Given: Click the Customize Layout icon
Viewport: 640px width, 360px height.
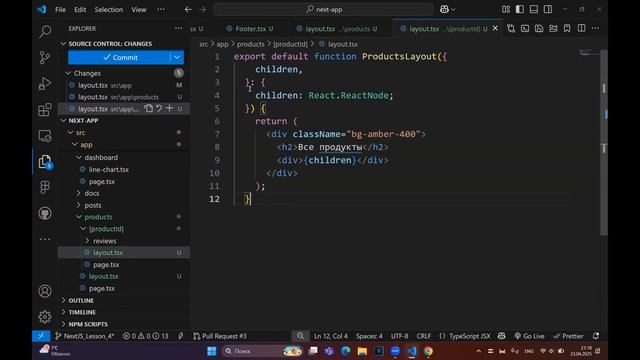Looking at the screenshot, I should pyautogui.click(x=506, y=9).
